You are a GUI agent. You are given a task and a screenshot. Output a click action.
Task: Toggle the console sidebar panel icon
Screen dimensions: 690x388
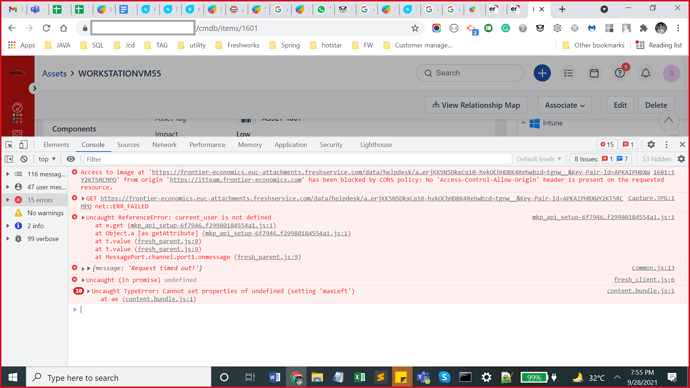[x=9, y=159]
